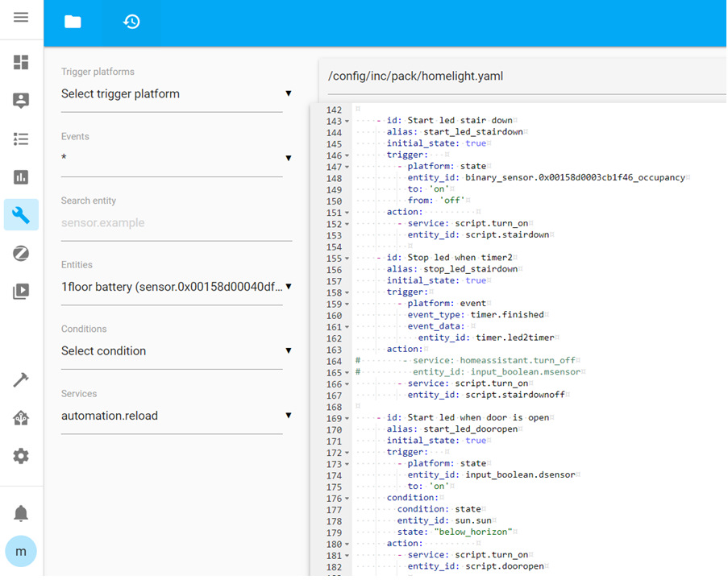The height and width of the screenshot is (580, 728).
Task: Open user profile avatar m
Action: tap(21, 551)
